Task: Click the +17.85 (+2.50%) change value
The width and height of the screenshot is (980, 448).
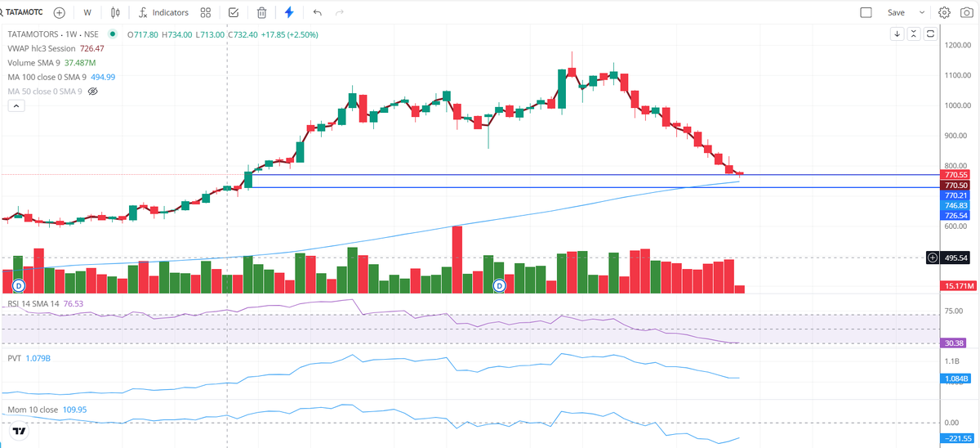Action: [289, 34]
